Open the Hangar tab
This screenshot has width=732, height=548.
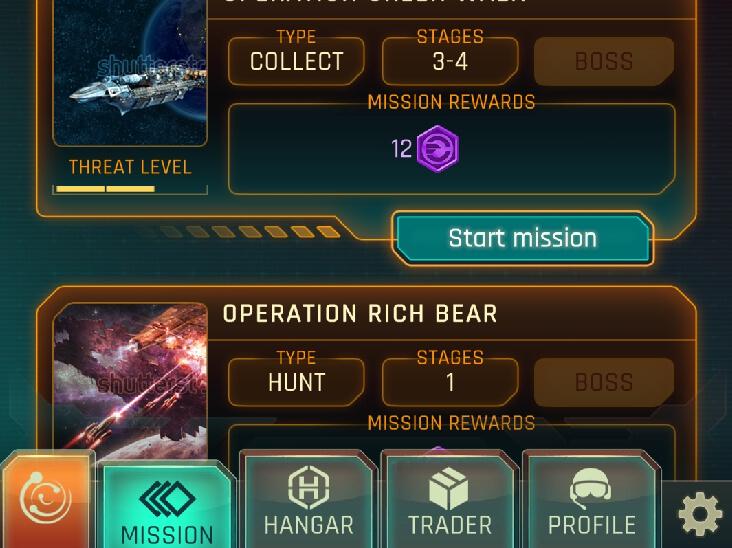tap(308, 500)
